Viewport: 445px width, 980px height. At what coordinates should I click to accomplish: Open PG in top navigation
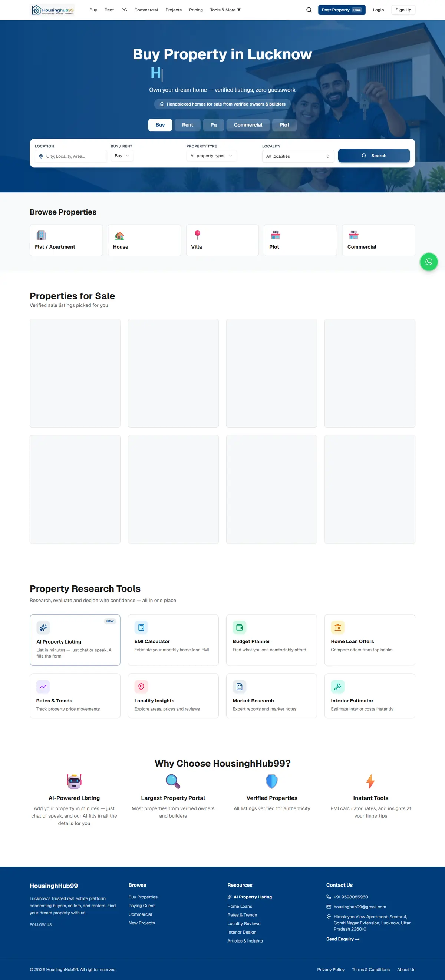click(124, 10)
